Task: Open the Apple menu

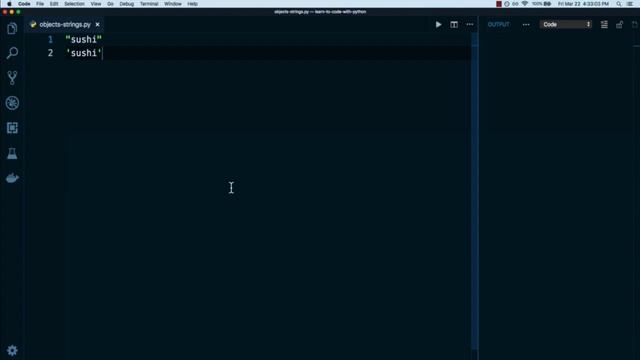Action: point(9,4)
